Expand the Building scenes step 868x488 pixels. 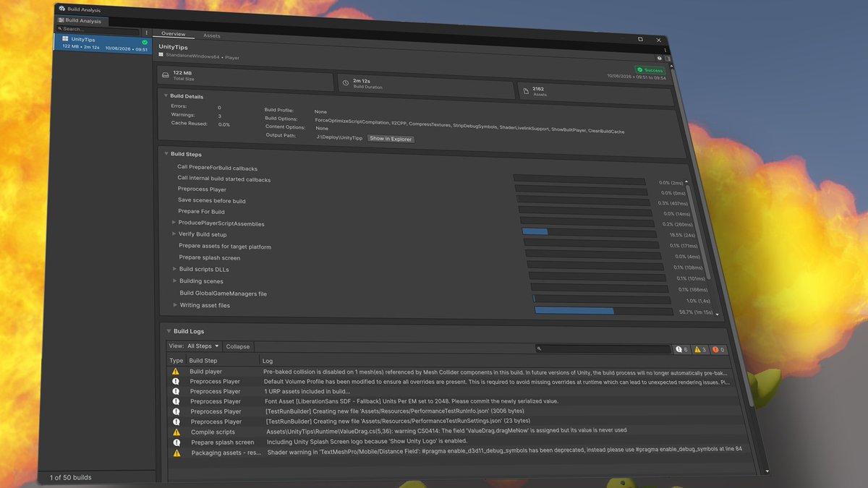(174, 281)
